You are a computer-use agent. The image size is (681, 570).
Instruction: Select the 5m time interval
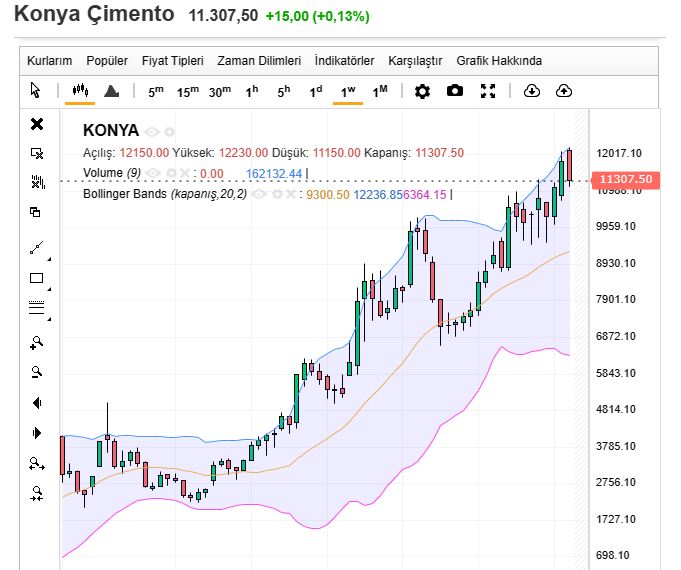pyautogui.click(x=156, y=91)
